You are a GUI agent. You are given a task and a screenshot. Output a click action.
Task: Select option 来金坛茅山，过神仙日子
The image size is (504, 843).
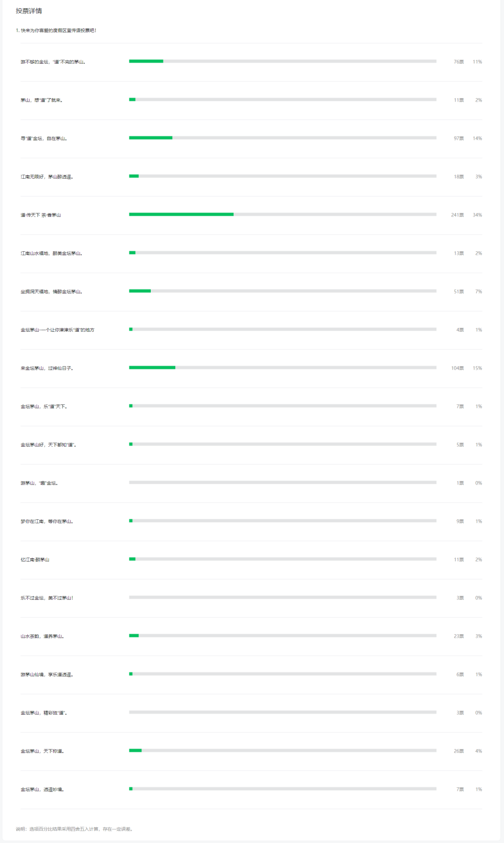(47, 368)
